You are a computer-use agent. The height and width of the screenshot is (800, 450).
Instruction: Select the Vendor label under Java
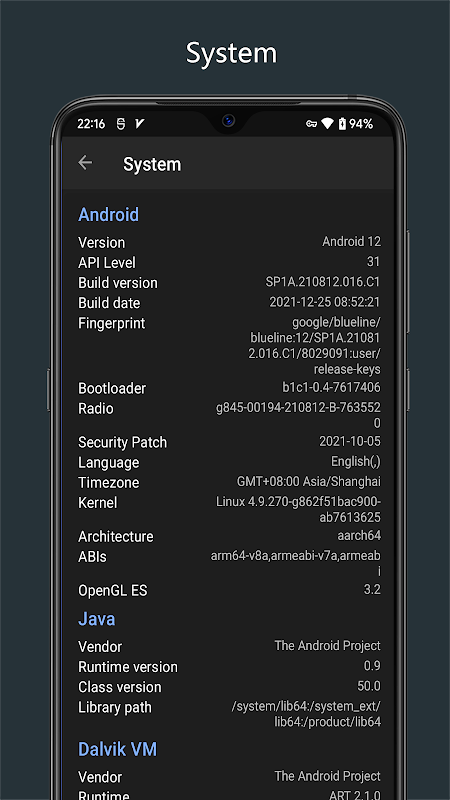coord(100,647)
